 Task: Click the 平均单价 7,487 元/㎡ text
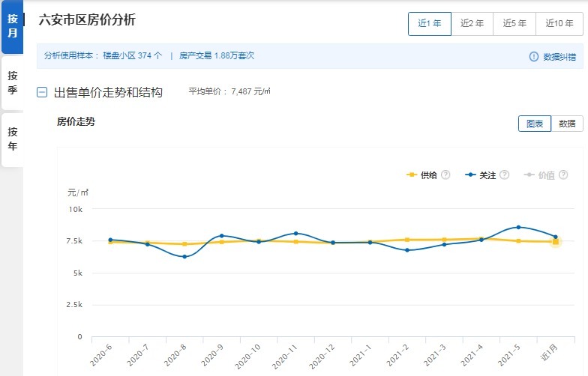229,91
